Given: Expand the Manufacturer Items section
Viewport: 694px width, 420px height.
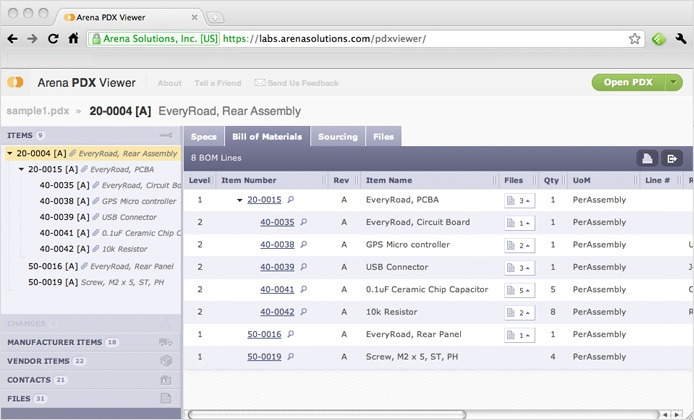Looking at the screenshot, I should 91,342.
